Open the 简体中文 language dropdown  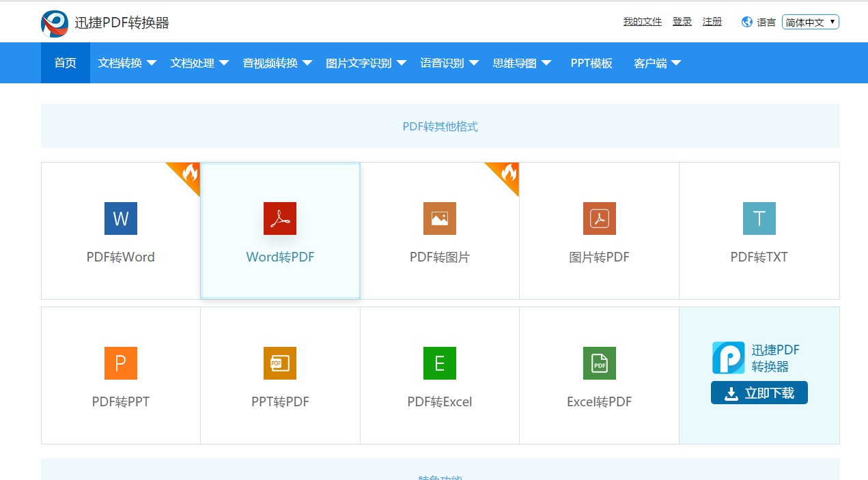tap(811, 22)
